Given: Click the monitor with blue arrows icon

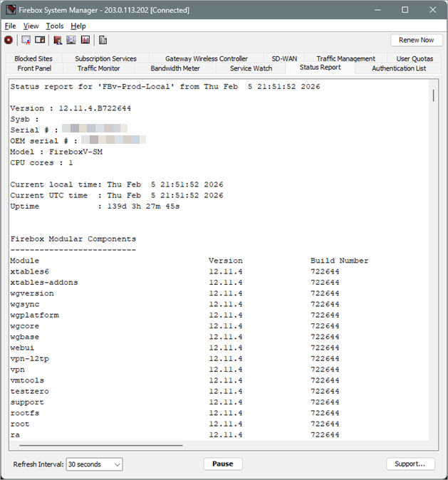Looking at the screenshot, I should click(x=71, y=40).
